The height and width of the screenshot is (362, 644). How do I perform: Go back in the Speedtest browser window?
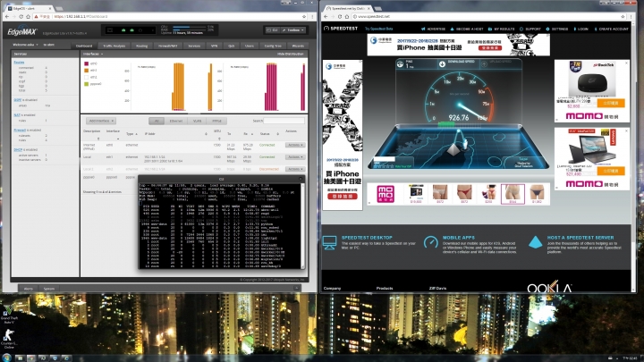(x=326, y=16)
